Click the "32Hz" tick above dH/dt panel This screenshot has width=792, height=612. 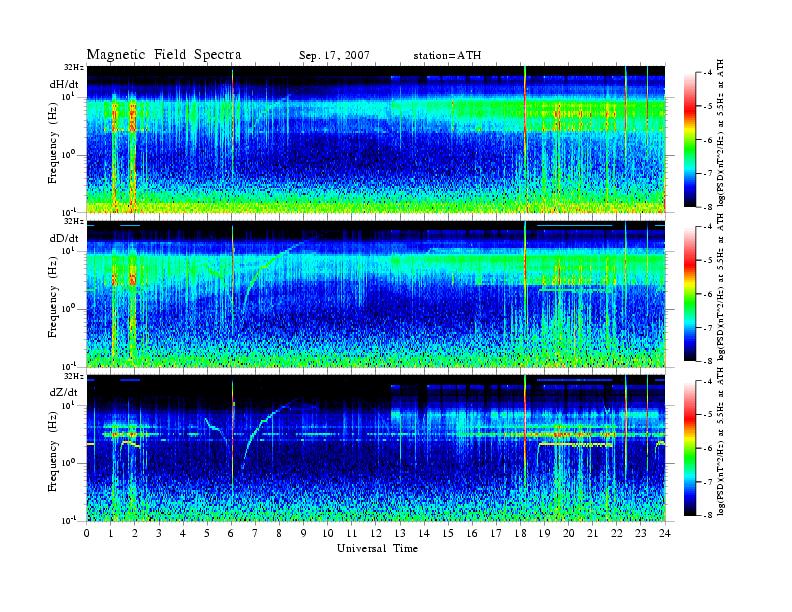[74, 67]
